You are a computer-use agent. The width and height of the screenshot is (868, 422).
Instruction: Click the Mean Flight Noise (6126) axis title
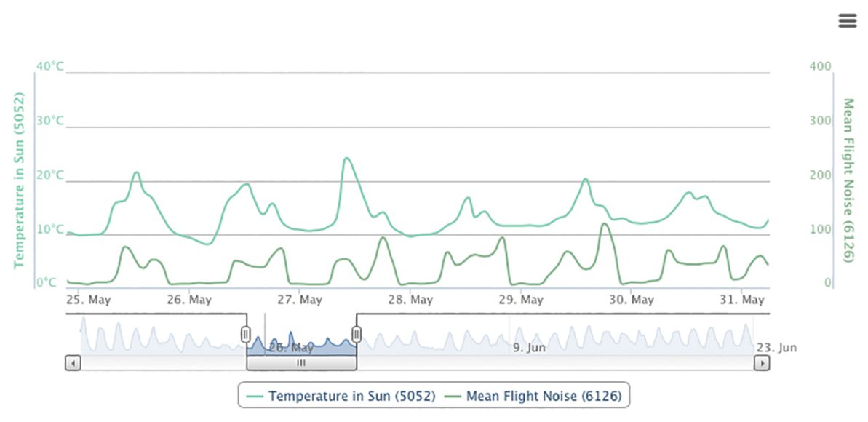coord(848,180)
